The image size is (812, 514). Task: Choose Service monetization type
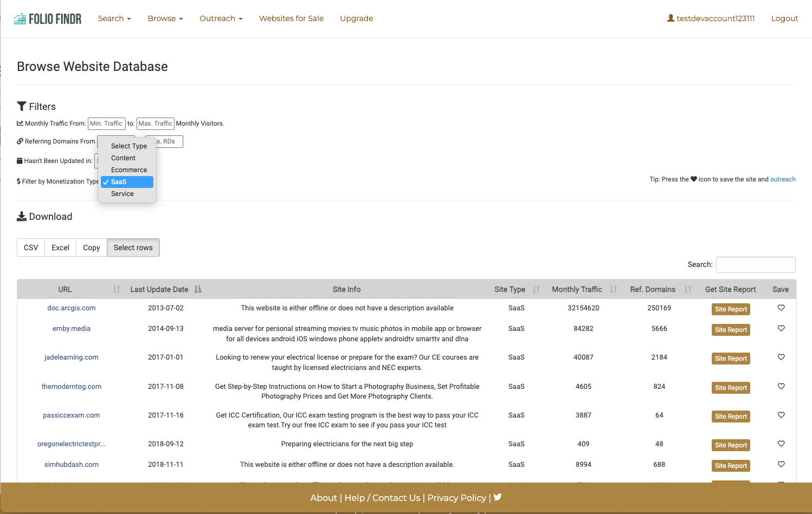click(x=127, y=194)
